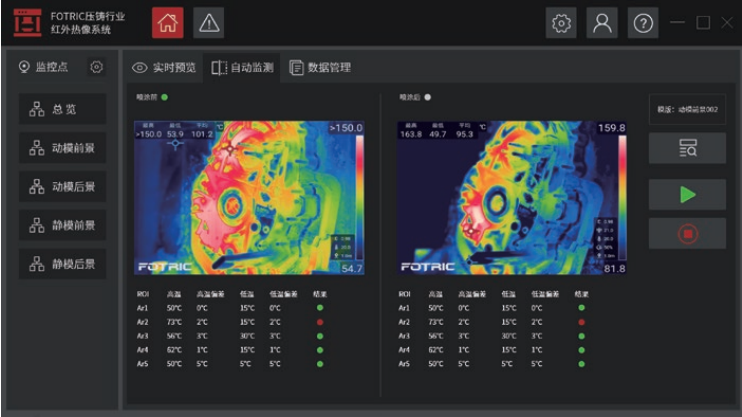Viewport: 742px width, 417px height.
Task: Click the white status dot beside 喷涂后
Action: click(428, 97)
